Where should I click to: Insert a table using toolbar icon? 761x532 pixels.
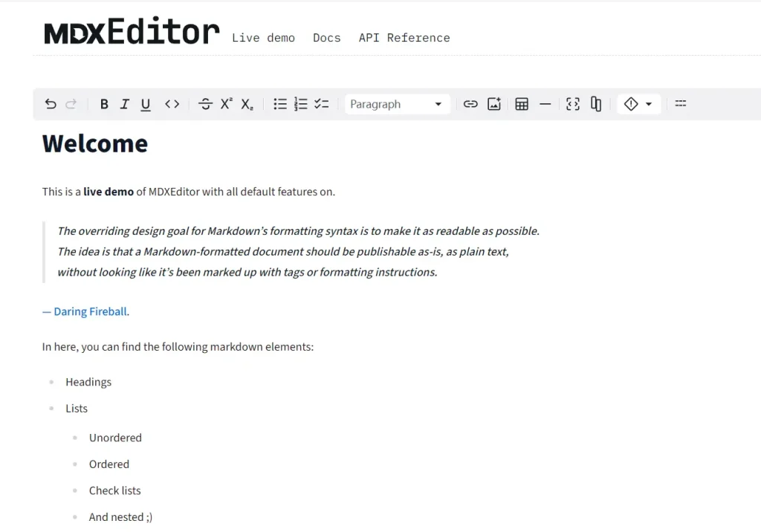522,104
